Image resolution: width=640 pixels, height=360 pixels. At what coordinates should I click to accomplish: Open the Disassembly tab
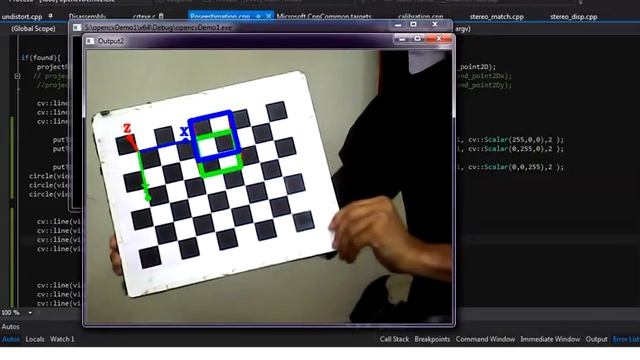tap(87, 17)
